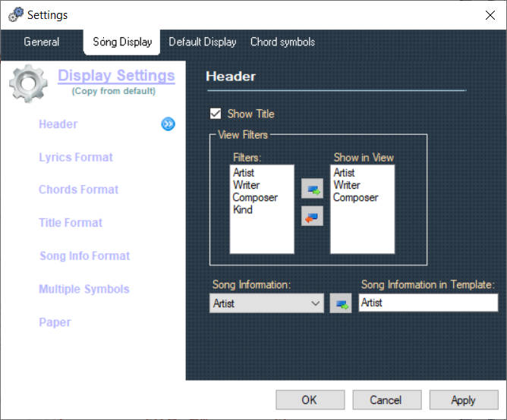Click the Song Information in Template field
This screenshot has width=507, height=420.
(428, 302)
